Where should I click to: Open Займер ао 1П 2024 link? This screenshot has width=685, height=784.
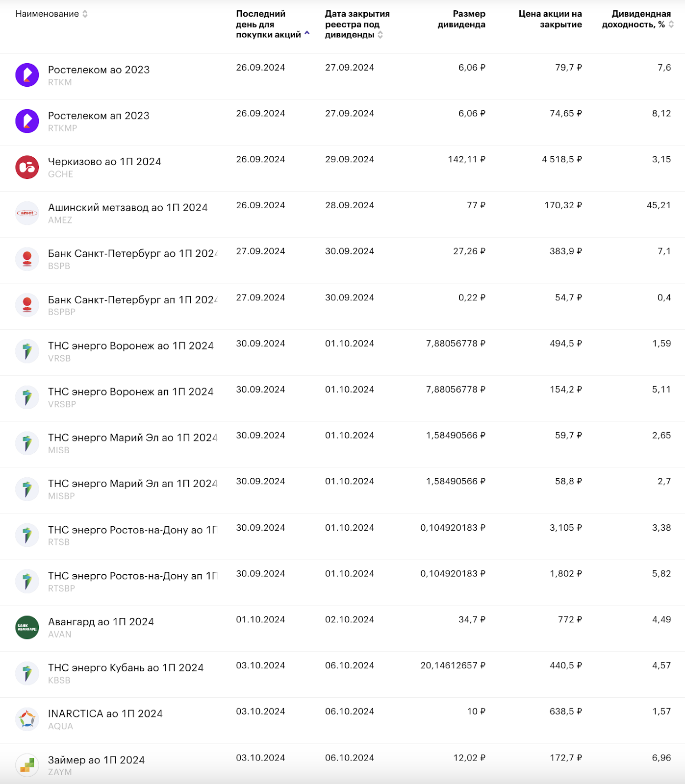pyautogui.click(x=97, y=760)
